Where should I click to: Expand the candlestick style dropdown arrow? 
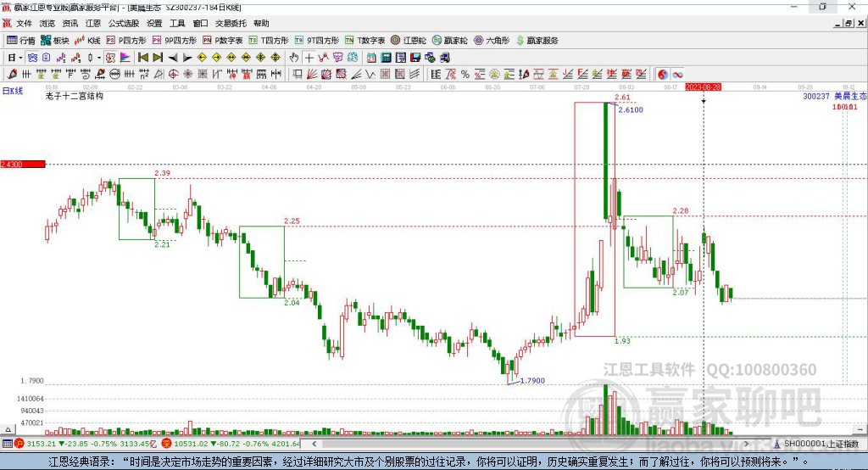tap(99, 58)
